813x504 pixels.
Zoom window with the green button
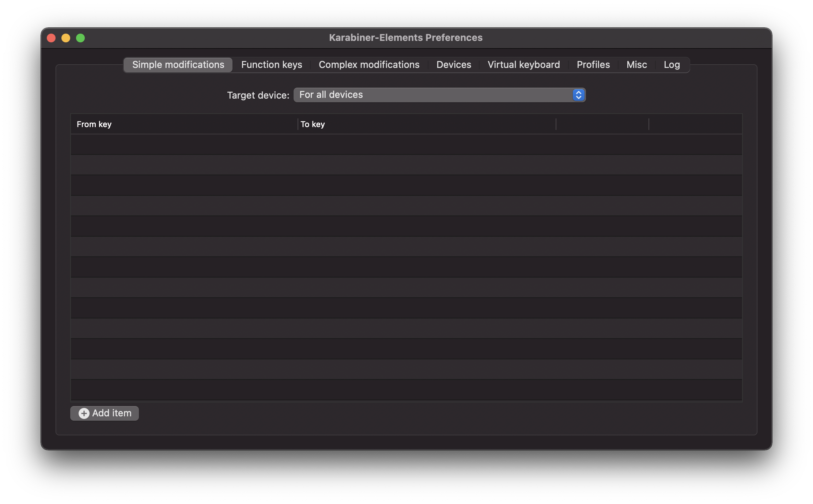[x=80, y=38]
